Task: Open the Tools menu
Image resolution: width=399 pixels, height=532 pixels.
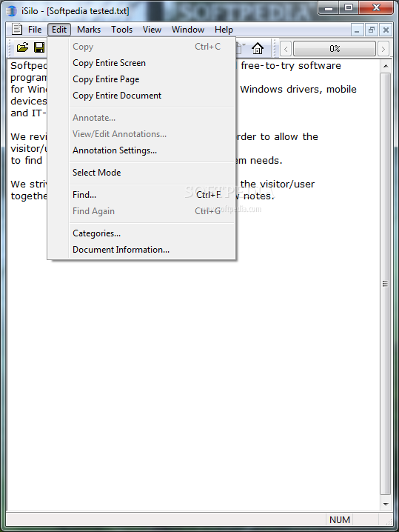Action: coord(121,30)
